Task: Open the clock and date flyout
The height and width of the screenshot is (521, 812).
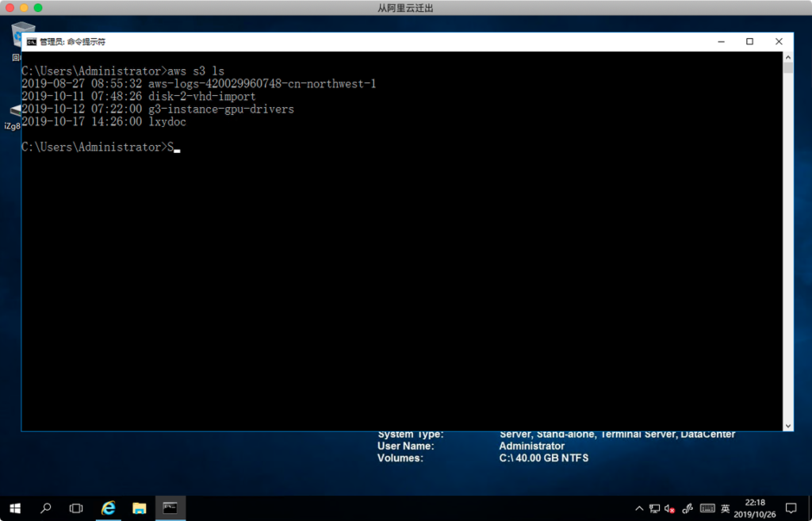Action: [756, 508]
